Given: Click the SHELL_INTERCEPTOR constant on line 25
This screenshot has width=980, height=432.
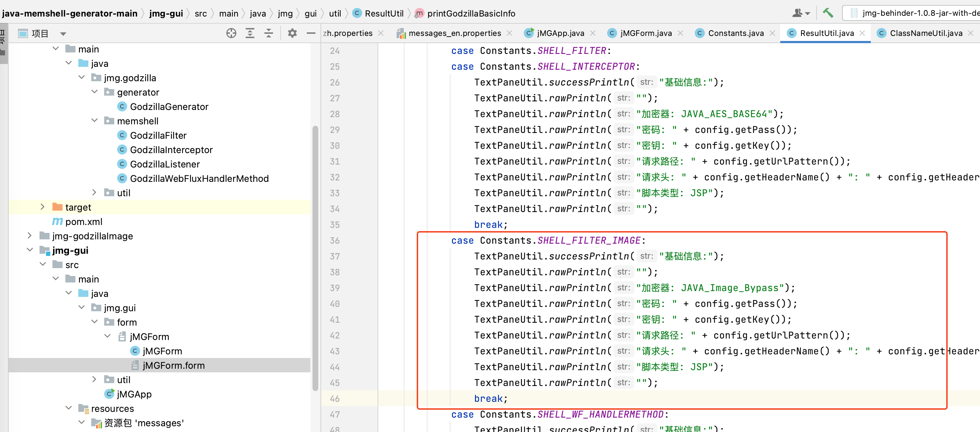Looking at the screenshot, I should (x=586, y=66).
